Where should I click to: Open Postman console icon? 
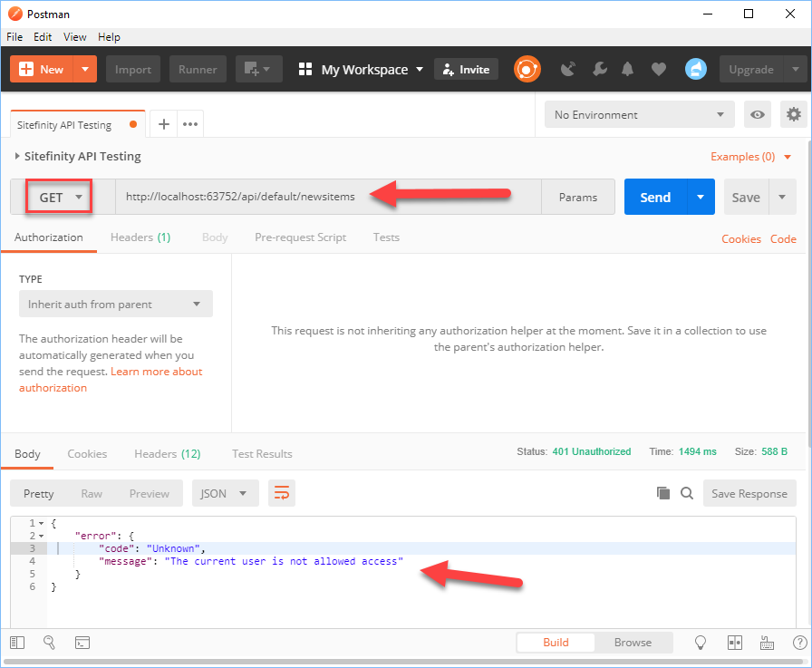click(x=82, y=643)
